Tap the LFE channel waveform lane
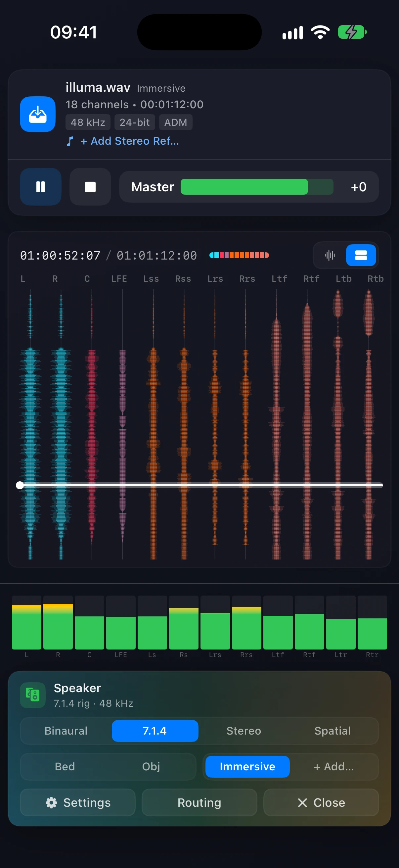Screen dimensions: 399x868 pyautogui.click(x=122, y=424)
